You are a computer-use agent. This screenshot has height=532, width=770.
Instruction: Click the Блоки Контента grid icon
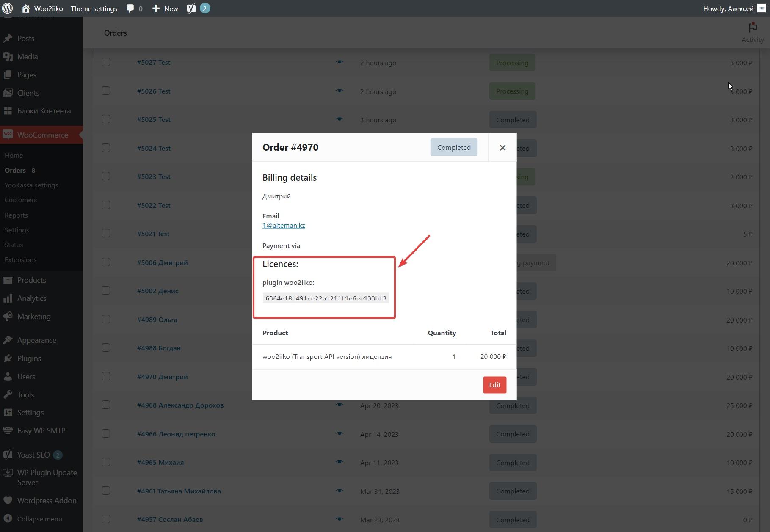(8, 111)
